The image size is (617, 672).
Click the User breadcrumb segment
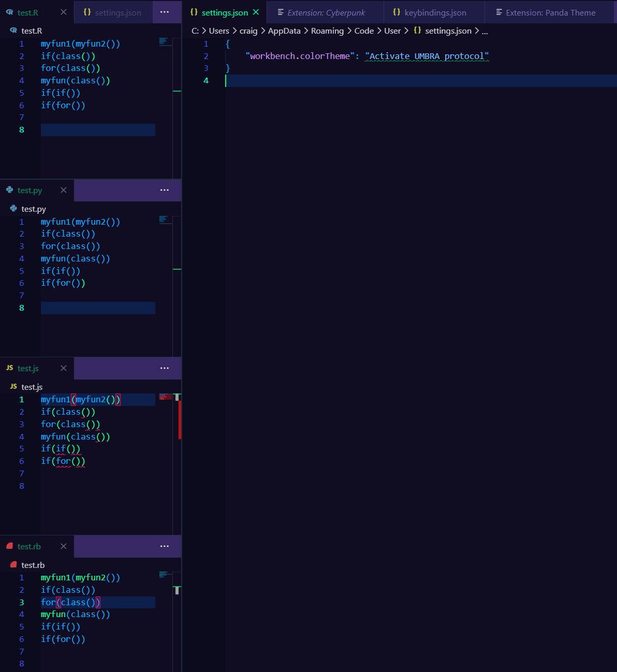point(392,31)
